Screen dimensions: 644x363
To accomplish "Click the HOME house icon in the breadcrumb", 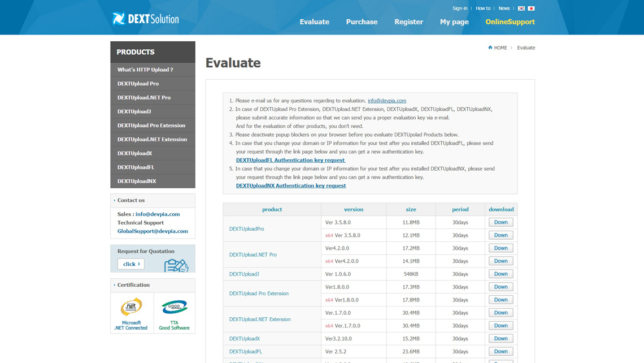I will pyautogui.click(x=491, y=47).
